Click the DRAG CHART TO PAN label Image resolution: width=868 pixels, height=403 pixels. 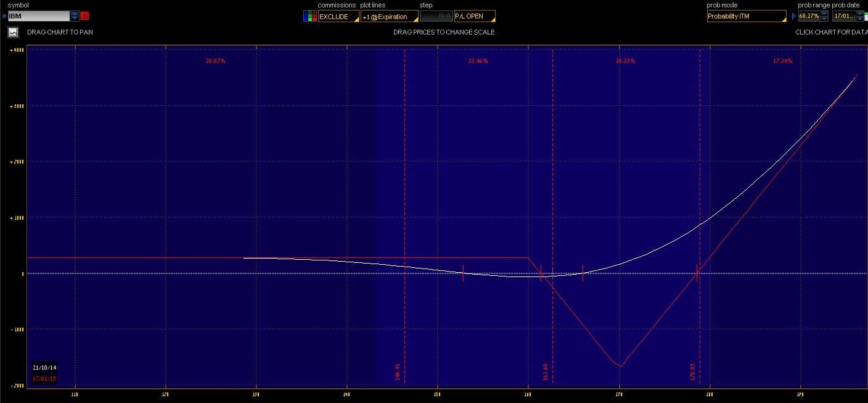point(60,32)
